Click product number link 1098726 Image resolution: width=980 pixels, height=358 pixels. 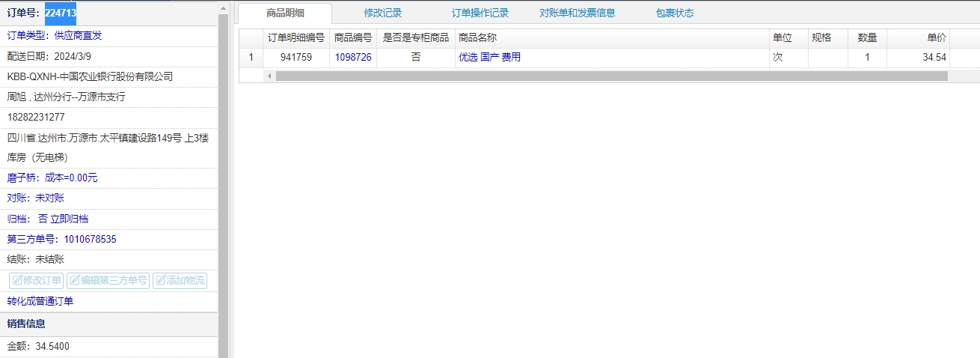[x=353, y=57]
